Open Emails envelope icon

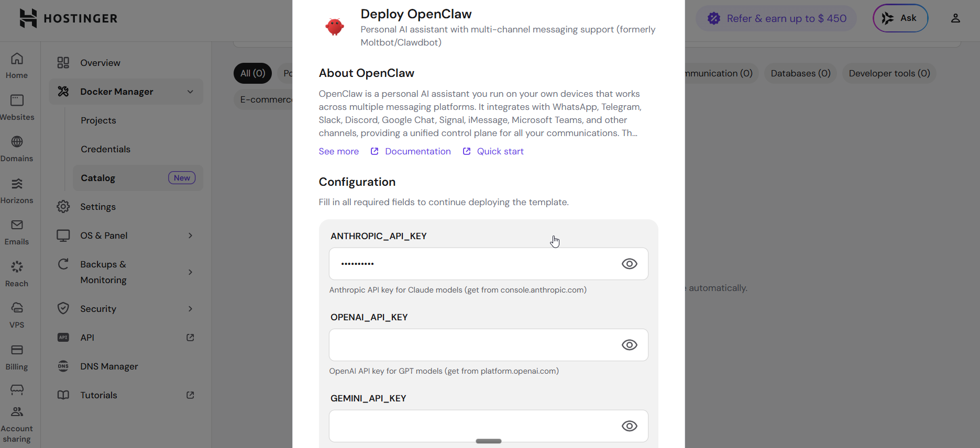pos(17,225)
